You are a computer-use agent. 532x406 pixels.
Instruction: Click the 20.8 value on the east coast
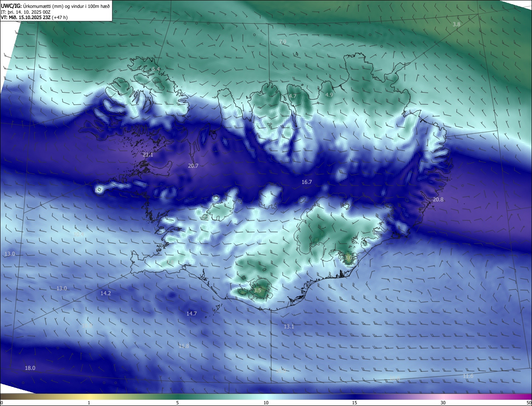(438, 200)
